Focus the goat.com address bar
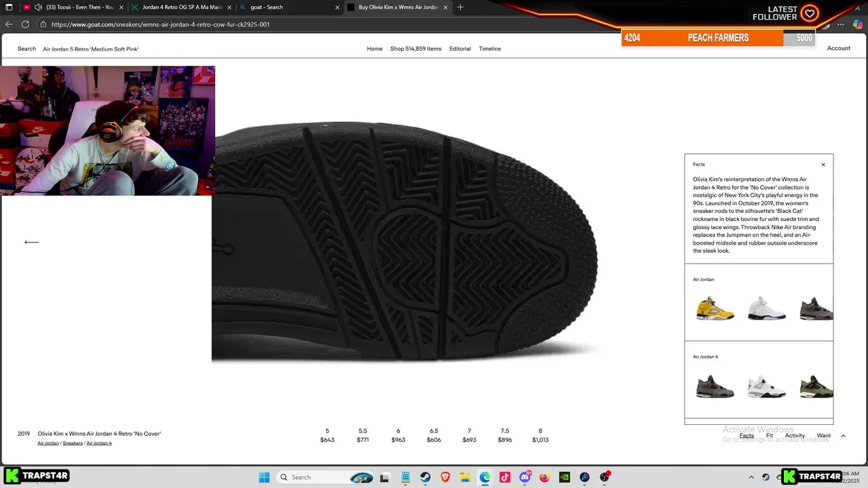This screenshot has width=868, height=488. point(325,24)
